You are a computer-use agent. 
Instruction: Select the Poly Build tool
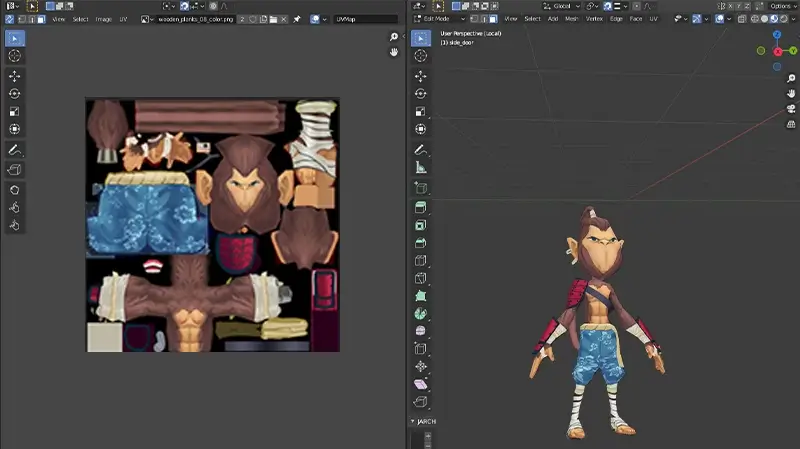coord(420,296)
